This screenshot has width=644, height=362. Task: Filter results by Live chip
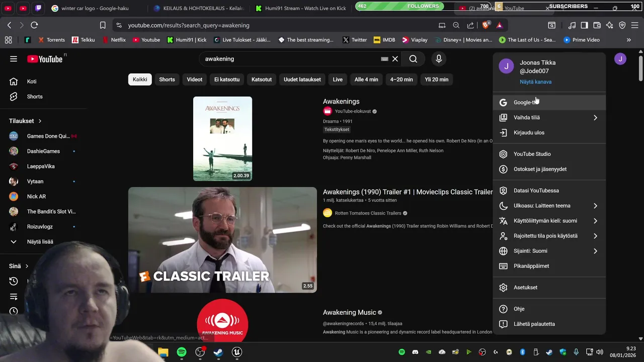coord(338,79)
